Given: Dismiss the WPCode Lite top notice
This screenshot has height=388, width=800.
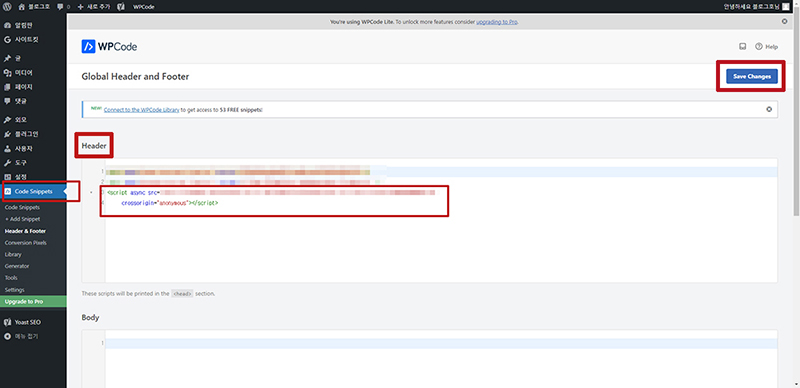Looking at the screenshot, I should click(784, 21).
